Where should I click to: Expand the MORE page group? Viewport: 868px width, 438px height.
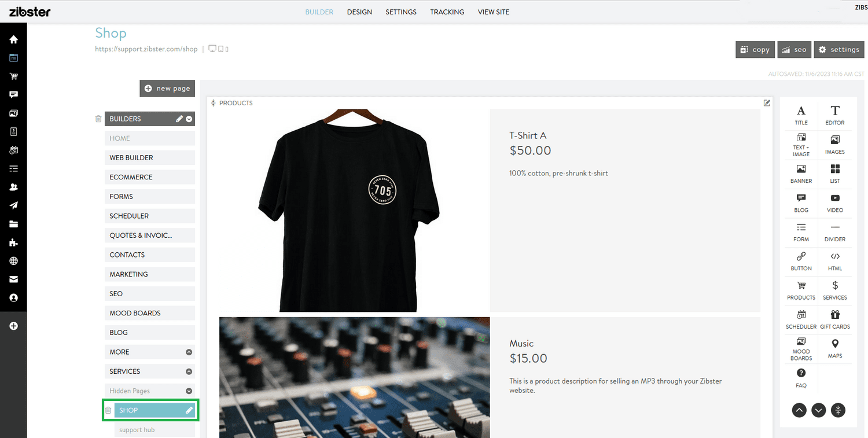click(189, 352)
